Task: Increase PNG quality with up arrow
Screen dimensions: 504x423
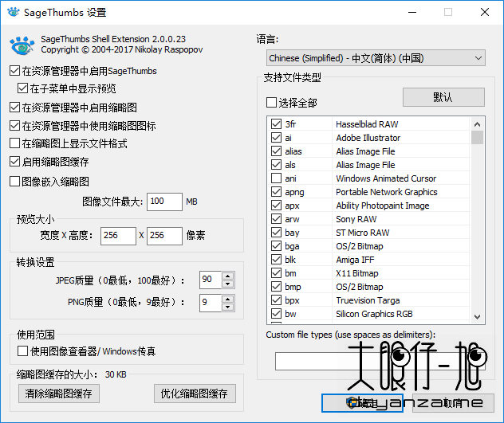Action: (x=227, y=299)
